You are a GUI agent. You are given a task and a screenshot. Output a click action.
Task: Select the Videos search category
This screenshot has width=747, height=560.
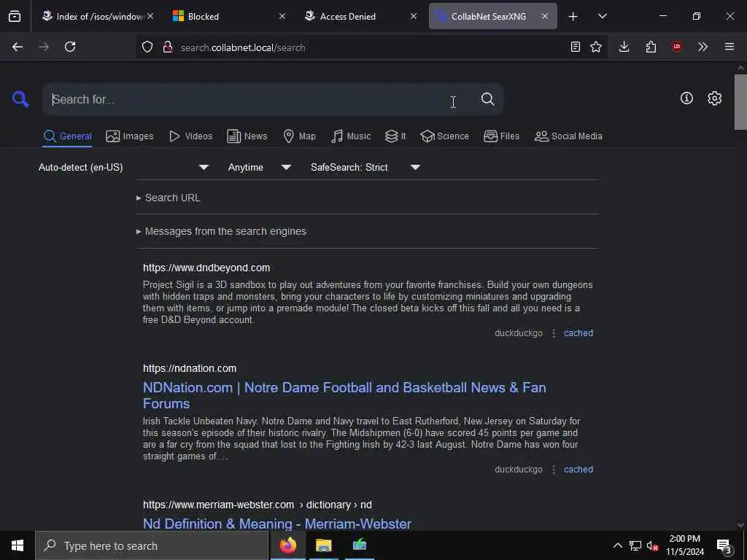point(190,136)
